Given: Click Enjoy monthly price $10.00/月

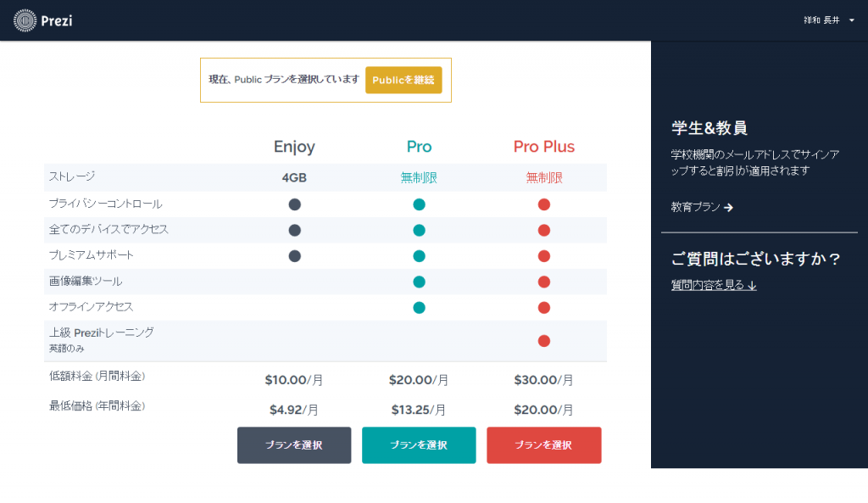Looking at the screenshot, I should pyautogui.click(x=294, y=380).
